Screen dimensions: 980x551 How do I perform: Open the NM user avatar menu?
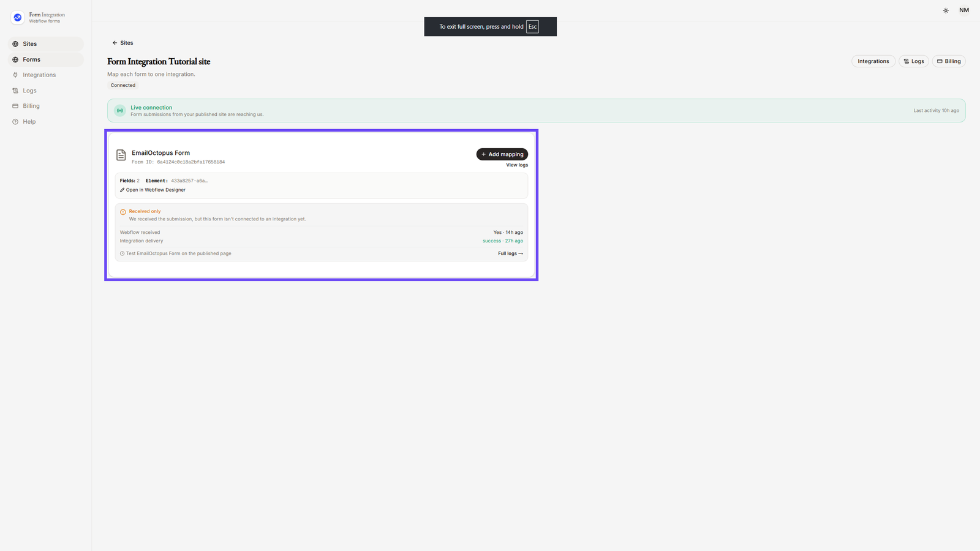(964, 10)
